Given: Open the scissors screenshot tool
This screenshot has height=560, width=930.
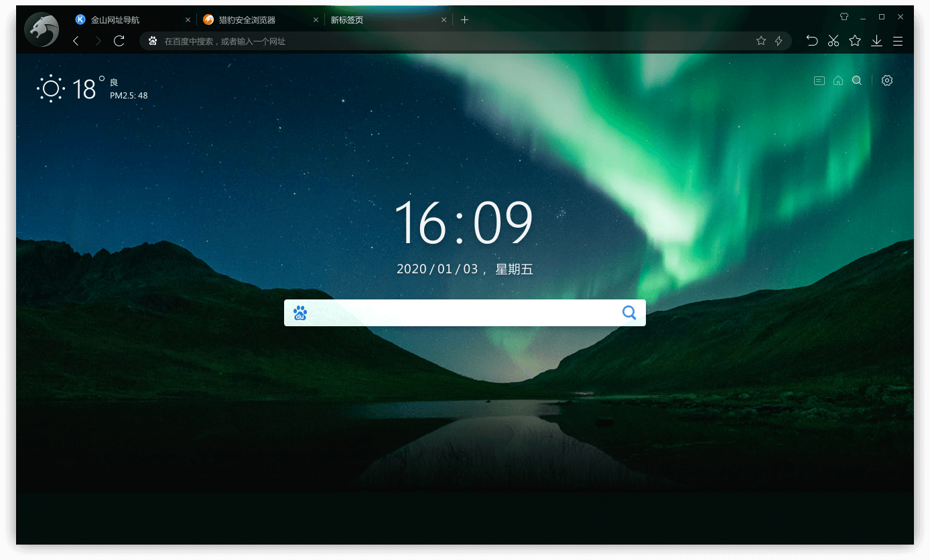Looking at the screenshot, I should [x=833, y=41].
